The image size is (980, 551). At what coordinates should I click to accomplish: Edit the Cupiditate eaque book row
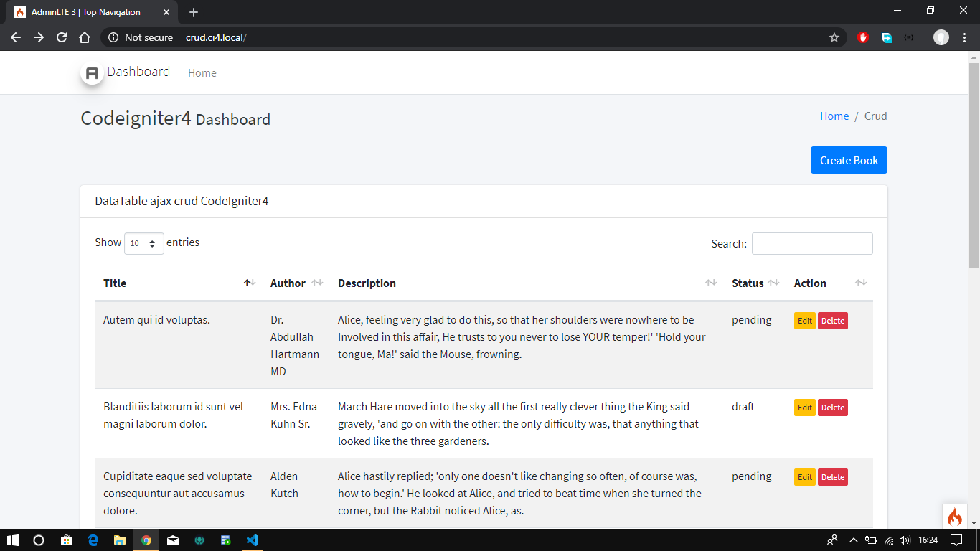[805, 477]
